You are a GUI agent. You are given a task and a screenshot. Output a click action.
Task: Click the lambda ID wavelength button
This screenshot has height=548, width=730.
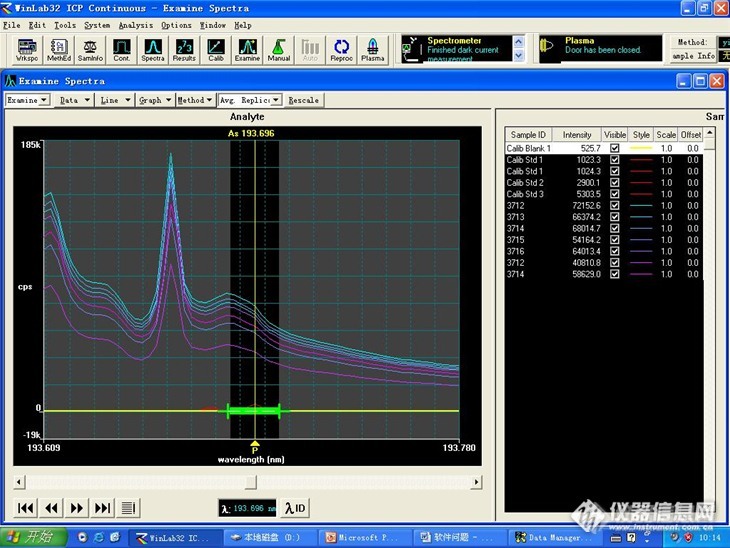295,508
